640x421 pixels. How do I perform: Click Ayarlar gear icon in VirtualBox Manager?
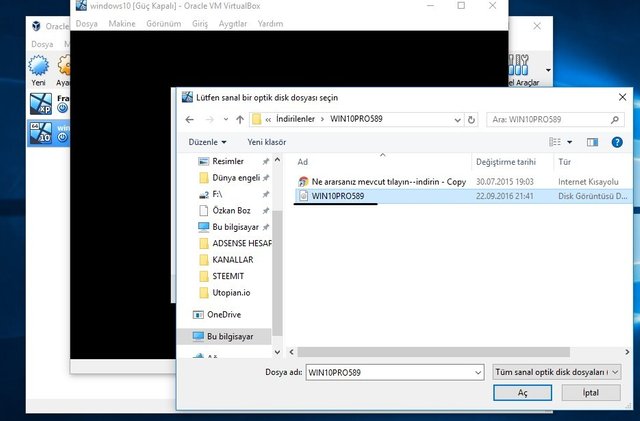[x=63, y=70]
